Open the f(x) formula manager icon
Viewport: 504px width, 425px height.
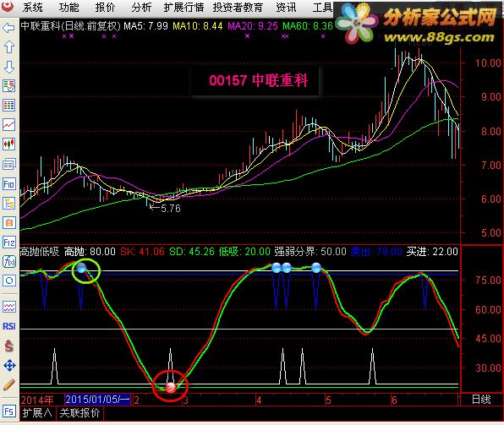(9, 262)
